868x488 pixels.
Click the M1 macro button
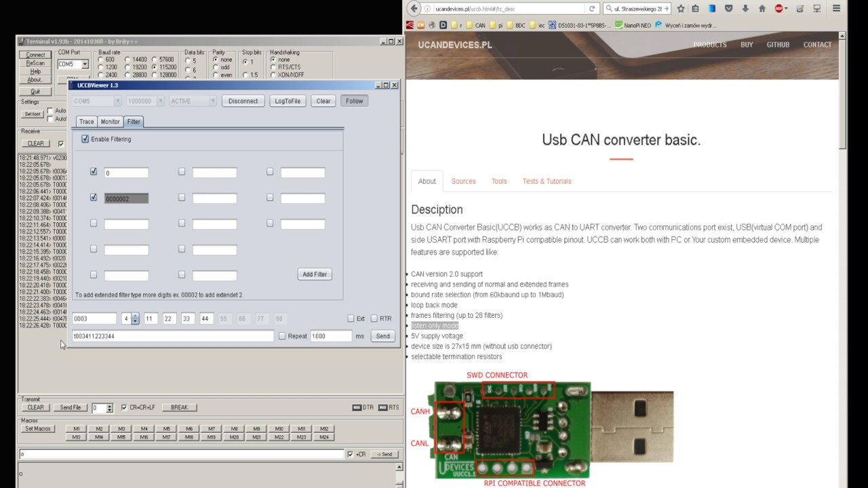click(77, 429)
